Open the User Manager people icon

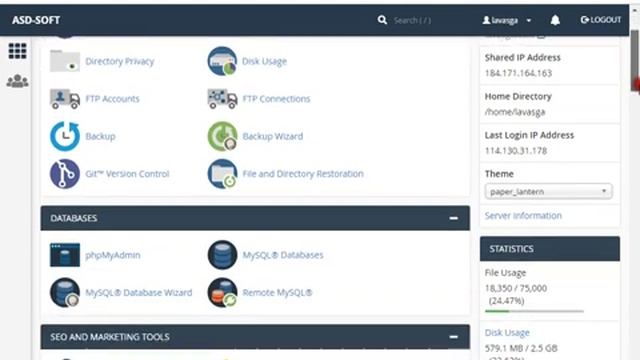click(18, 81)
